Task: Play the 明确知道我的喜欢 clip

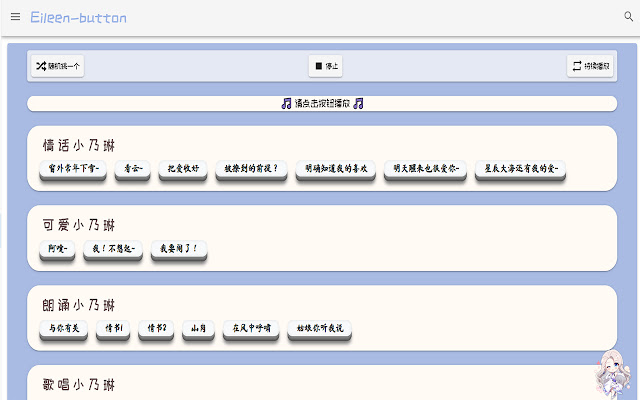Action: [x=336, y=168]
